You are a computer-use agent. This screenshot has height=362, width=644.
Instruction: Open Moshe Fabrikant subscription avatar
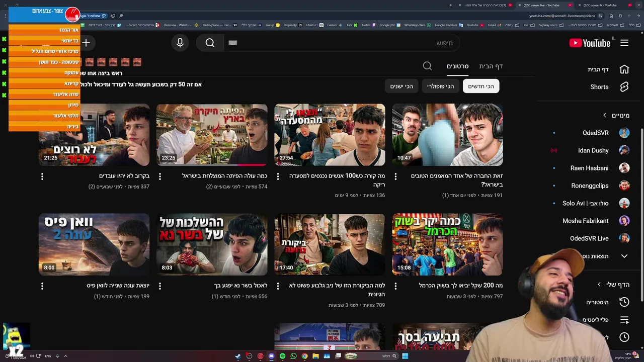624,221
